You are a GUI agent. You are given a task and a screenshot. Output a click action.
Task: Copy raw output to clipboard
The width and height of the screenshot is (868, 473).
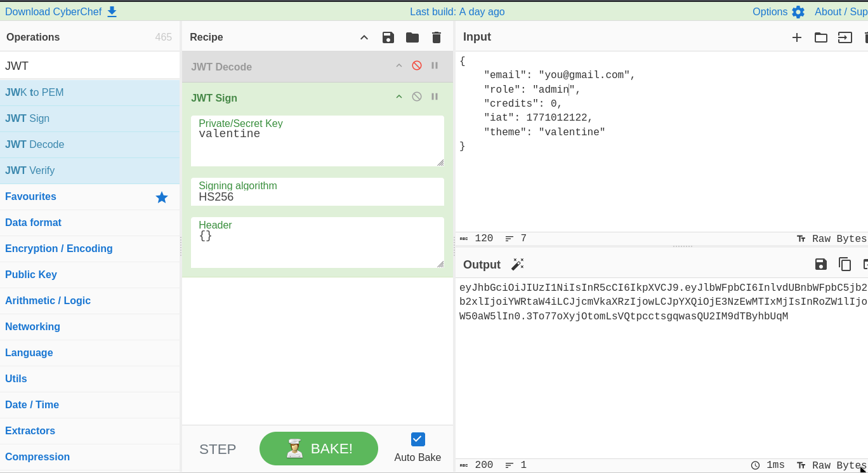point(845,264)
